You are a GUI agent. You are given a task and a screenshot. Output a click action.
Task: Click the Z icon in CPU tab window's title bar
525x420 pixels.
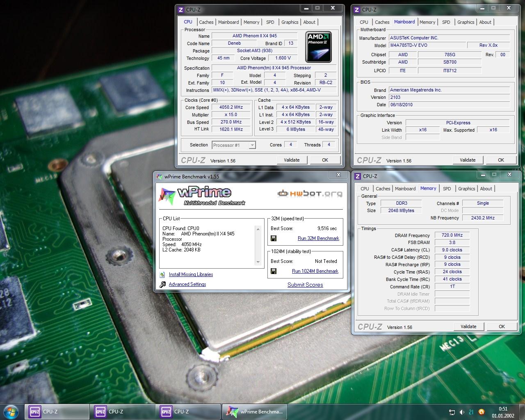click(x=181, y=10)
